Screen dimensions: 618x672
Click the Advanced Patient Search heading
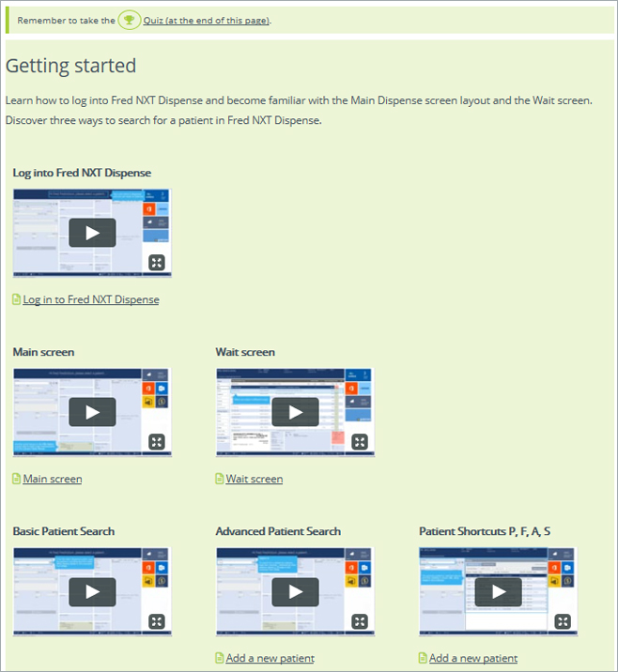click(278, 531)
